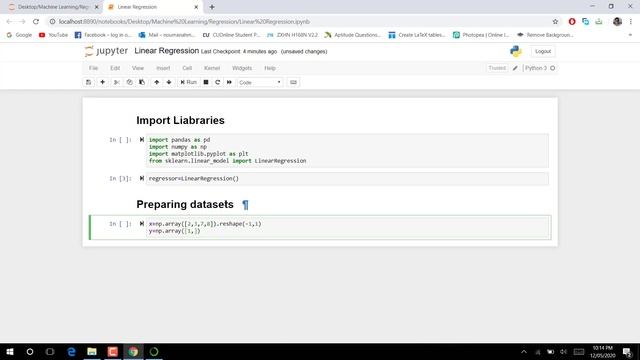The height and width of the screenshot is (360, 640).
Task: Go back in browser history
Action: coord(9,22)
